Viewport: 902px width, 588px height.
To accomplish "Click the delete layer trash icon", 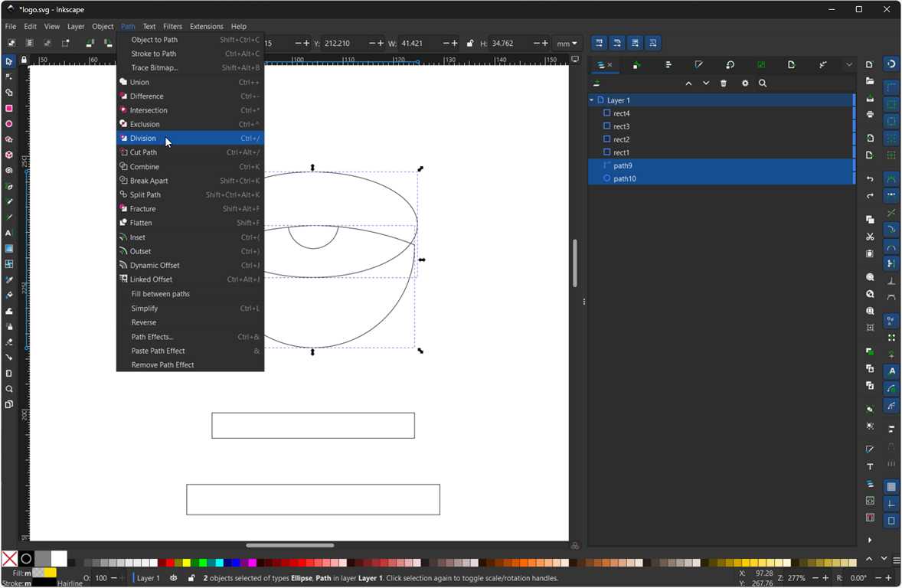I will [x=724, y=83].
